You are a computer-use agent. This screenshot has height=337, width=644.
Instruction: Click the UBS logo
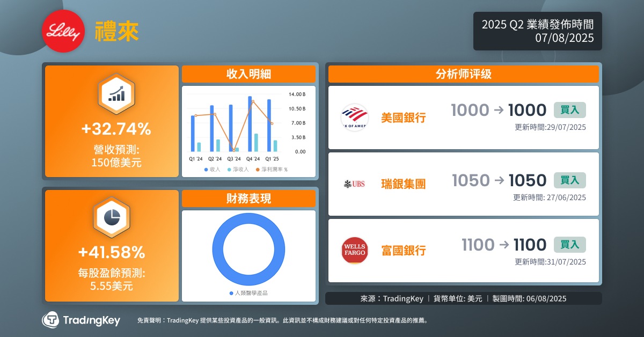point(354,184)
